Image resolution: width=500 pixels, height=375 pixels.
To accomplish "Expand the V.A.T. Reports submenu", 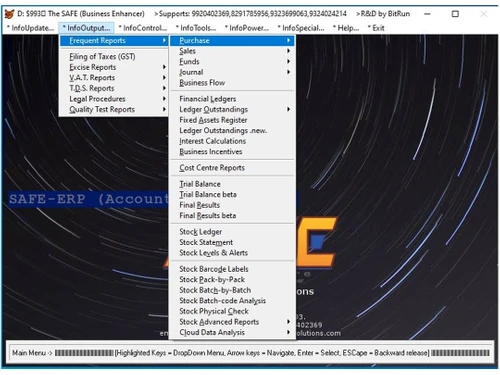I will point(114,78).
